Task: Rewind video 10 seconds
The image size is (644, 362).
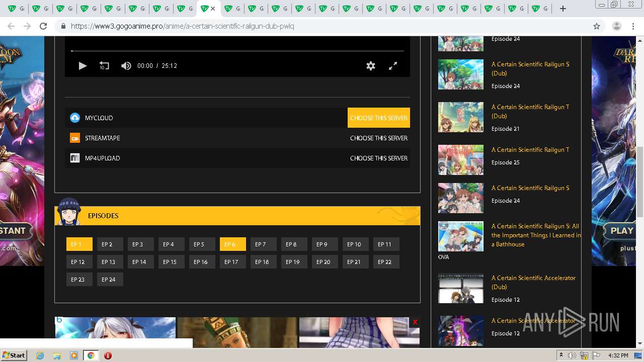Action: [x=104, y=66]
